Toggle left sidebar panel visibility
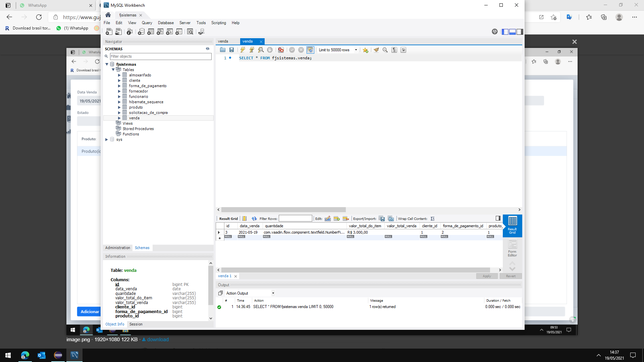 (505, 32)
